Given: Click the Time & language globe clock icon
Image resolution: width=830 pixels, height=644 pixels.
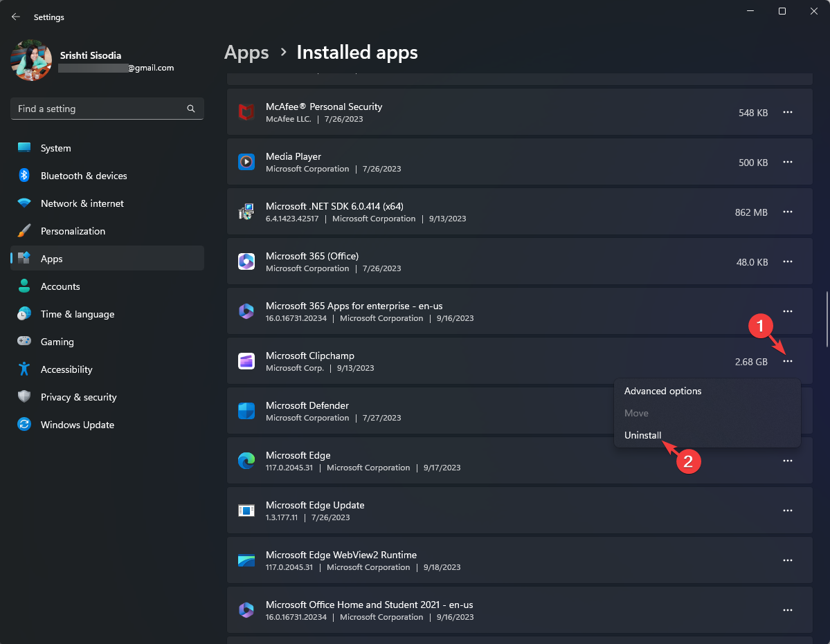Looking at the screenshot, I should click(x=24, y=313).
